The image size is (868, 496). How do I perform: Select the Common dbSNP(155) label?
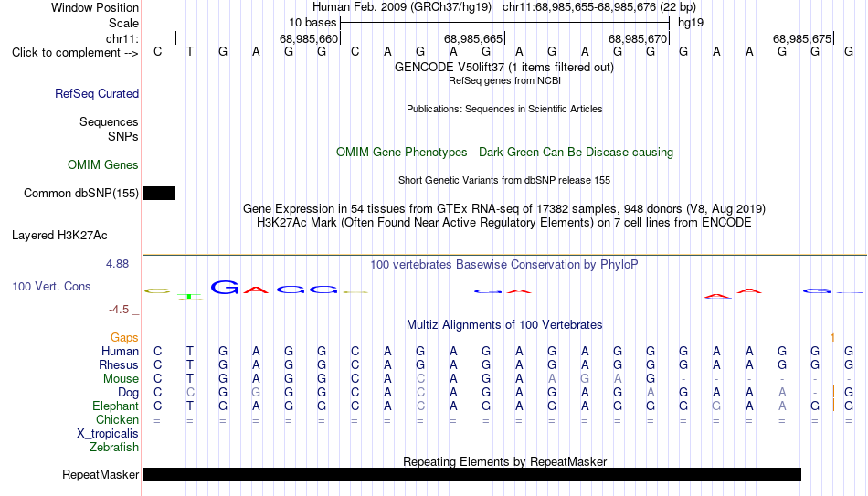81,194
